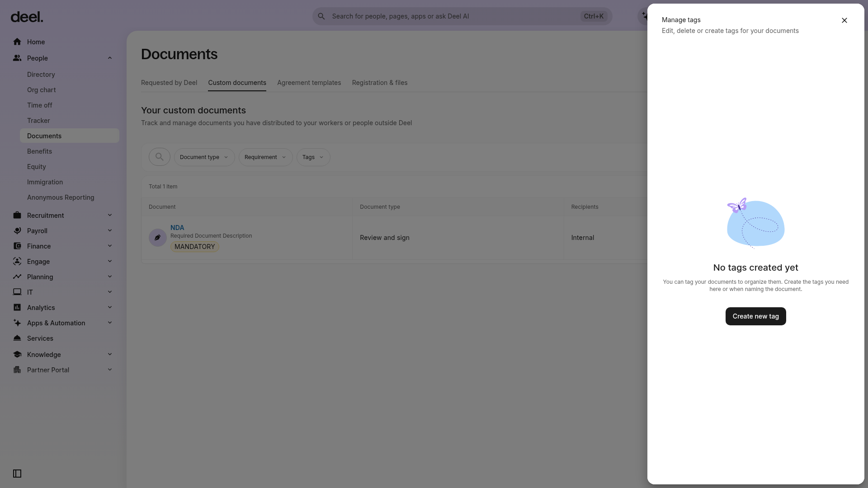This screenshot has height=488, width=868.
Task: Open Anonymous Reporting in the sidebar
Action: pos(70,197)
